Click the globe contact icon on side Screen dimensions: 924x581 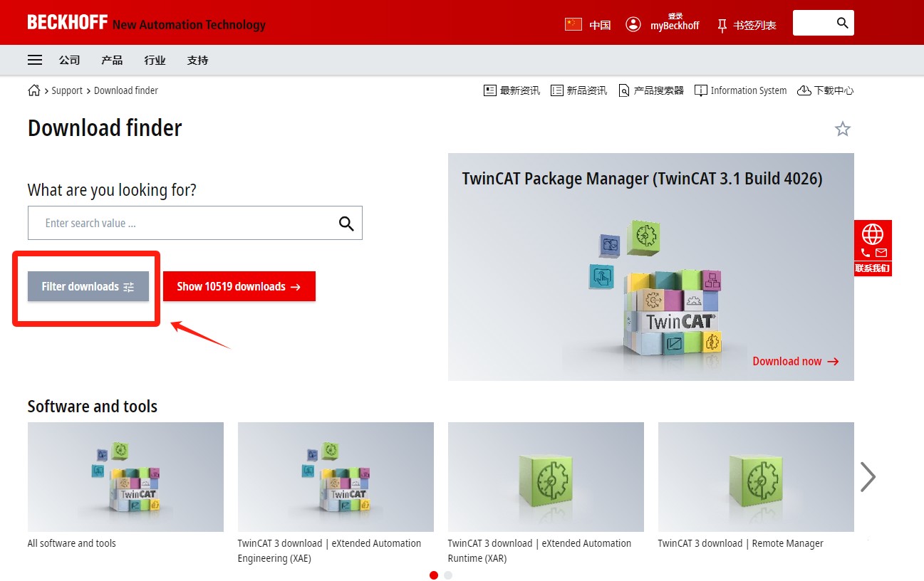click(873, 234)
